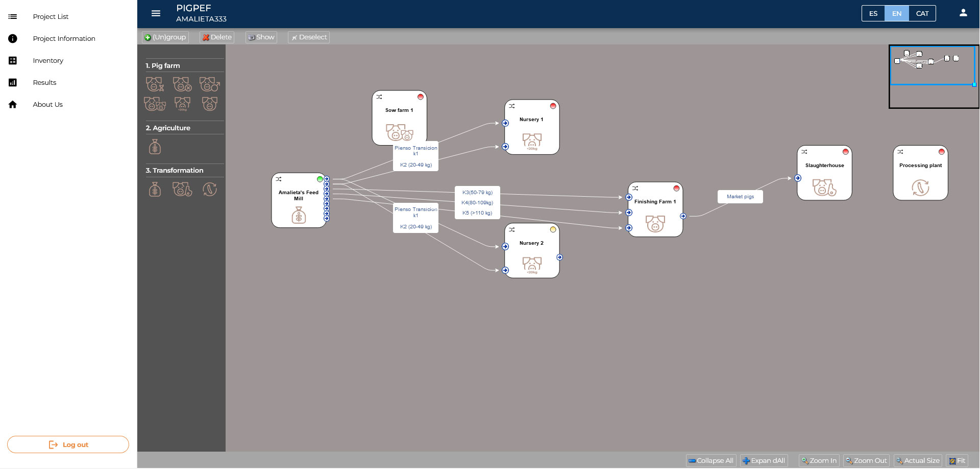Click Collapse All button
Screen dimensions: 980x469
(710, 460)
